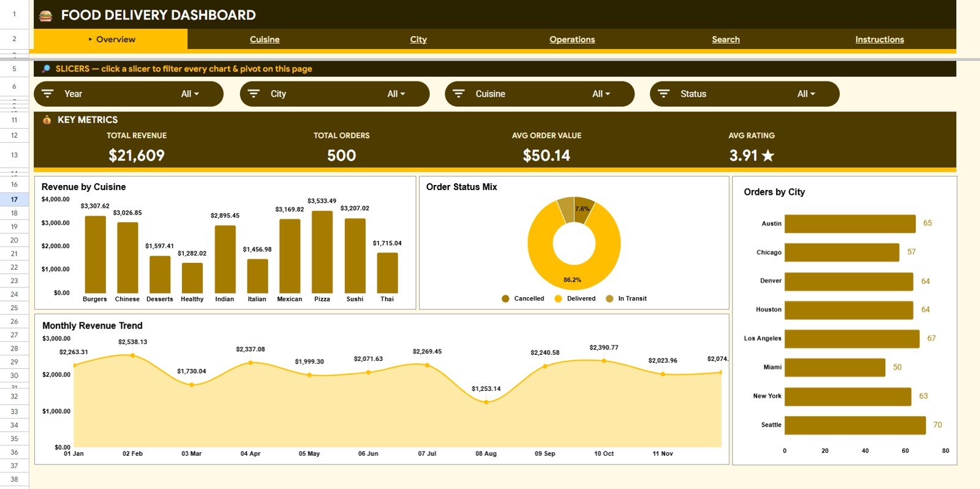Click the 05 May axis label
The height and width of the screenshot is (489, 980).
click(x=309, y=453)
